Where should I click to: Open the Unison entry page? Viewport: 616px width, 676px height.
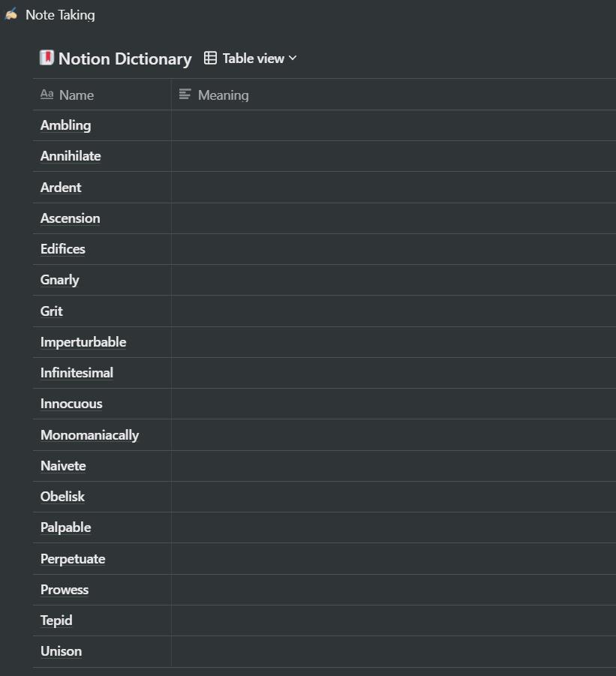(x=61, y=651)
